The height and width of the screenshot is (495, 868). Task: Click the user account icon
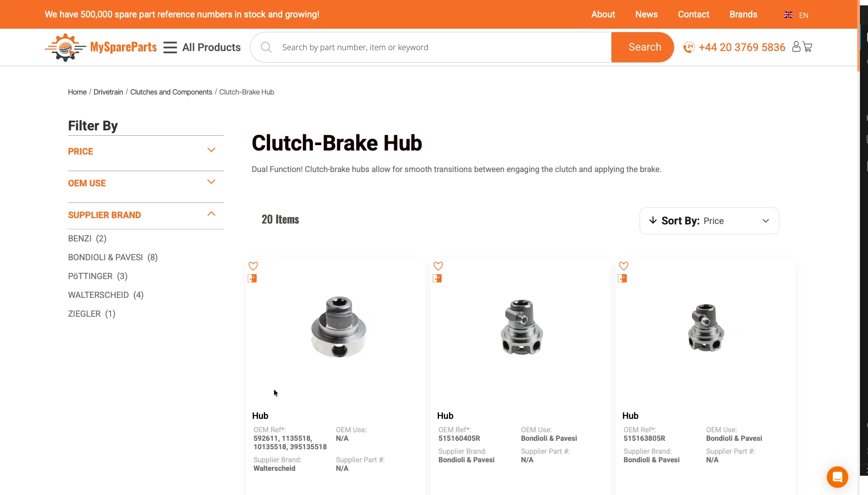click(x=796, y=47)
